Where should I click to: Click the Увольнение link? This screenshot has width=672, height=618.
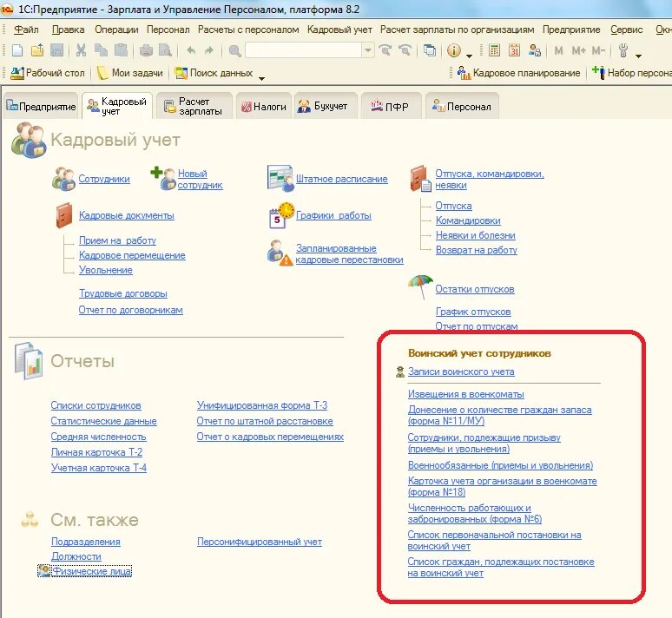point(105,270)
